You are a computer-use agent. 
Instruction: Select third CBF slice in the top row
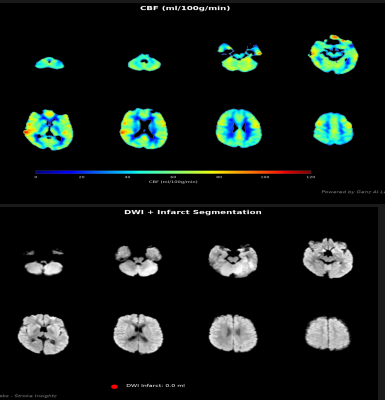pos(239,57)
